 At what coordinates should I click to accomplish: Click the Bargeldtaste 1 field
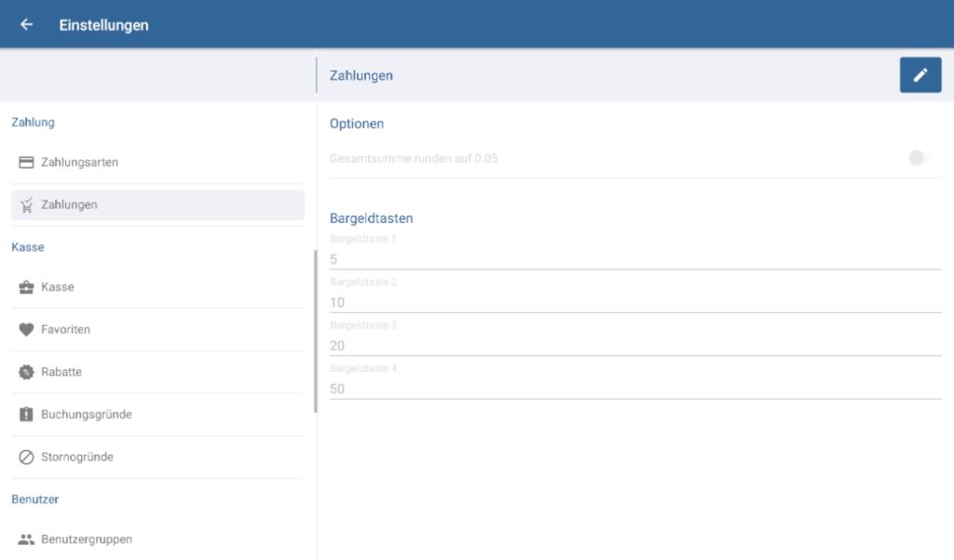[x=634, y=259]
